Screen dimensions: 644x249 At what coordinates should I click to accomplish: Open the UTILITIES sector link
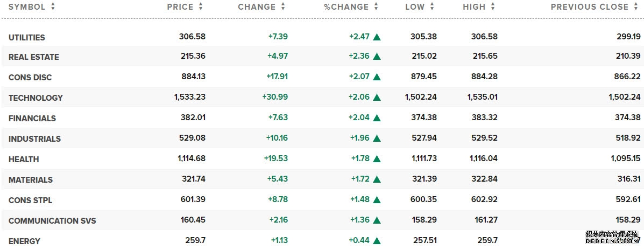[x=27, y=38]
